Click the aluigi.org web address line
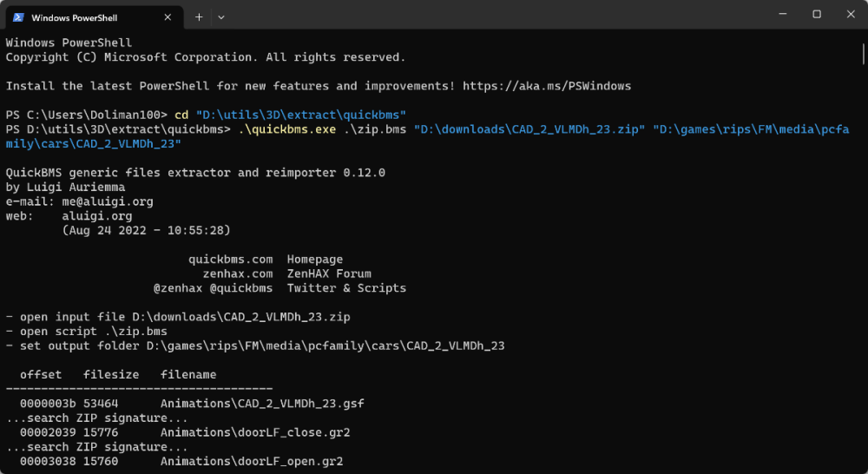The width and height of the screenshot is (868, 474). point(97,216)
